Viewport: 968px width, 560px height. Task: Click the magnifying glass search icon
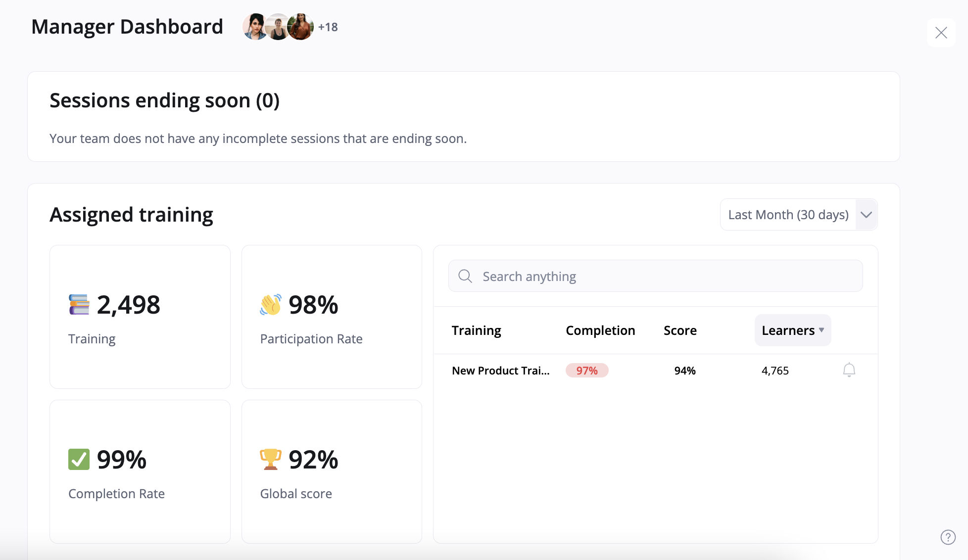point(465,276)
